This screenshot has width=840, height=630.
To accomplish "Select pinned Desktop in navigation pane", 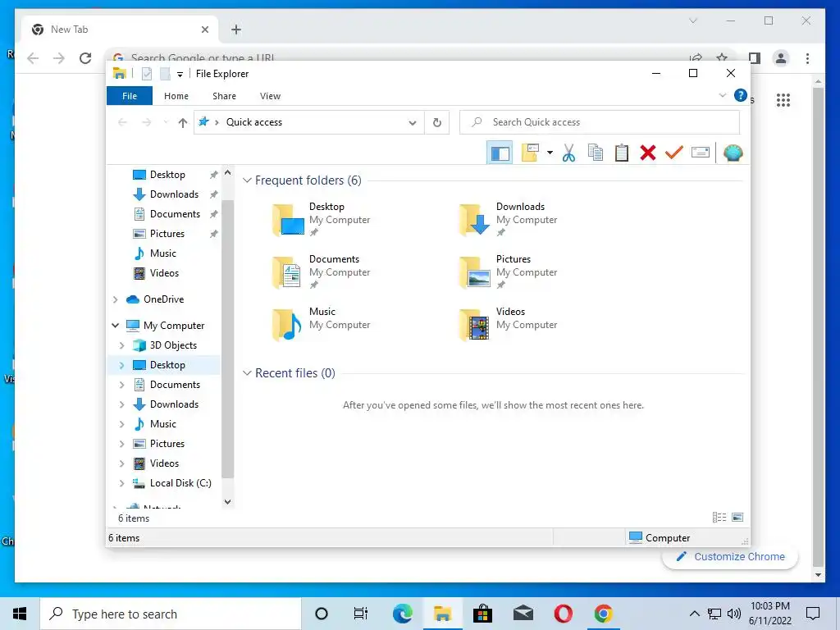I will point(167,175).
